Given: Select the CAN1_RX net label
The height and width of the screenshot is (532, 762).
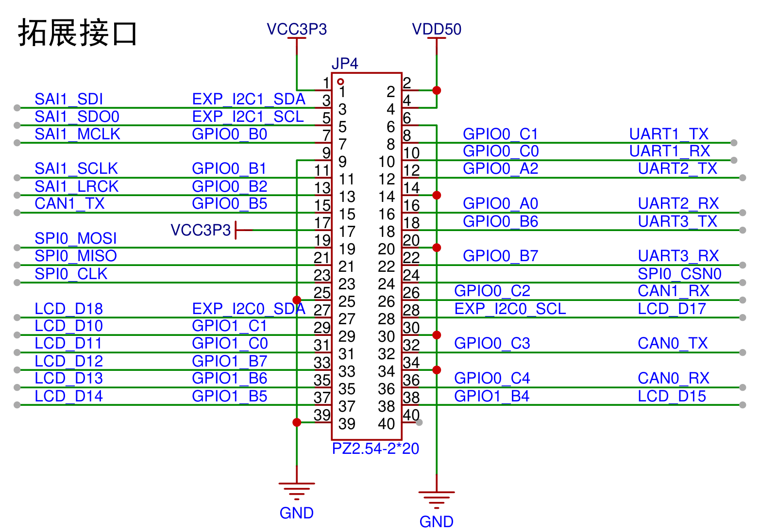Looking at the screenshot, I should [674, 291].
